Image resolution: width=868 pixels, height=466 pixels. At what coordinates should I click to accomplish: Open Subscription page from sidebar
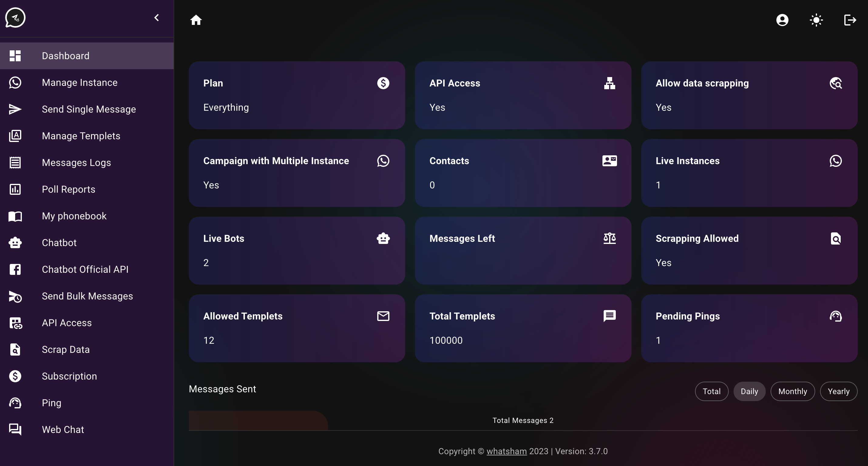(x=69, y=376)
